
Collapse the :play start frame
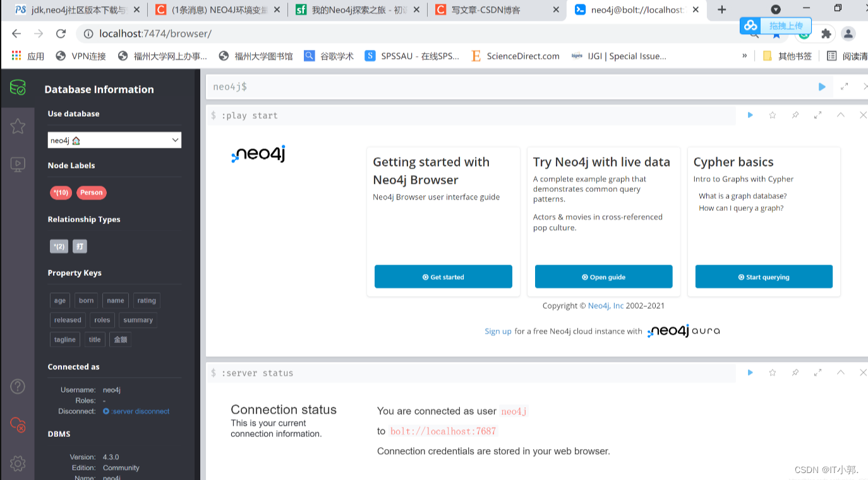[841, 115]
